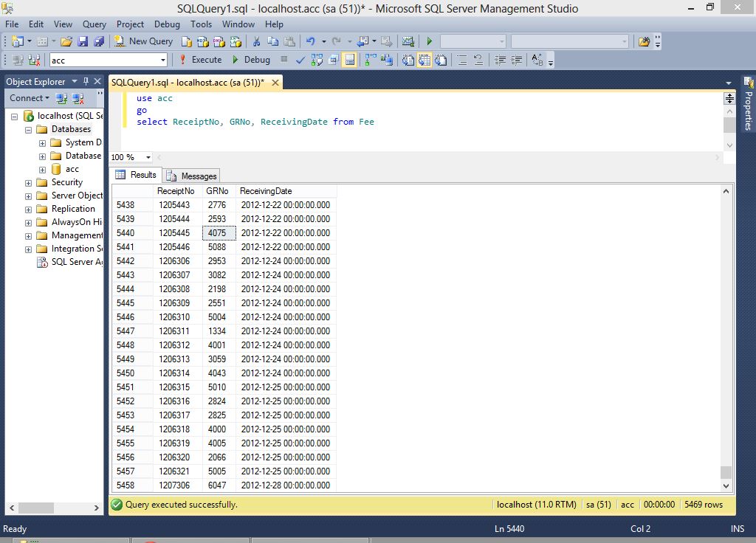Click the Execute button
Viewport: 756px width, 543px height.
point(201,60)
